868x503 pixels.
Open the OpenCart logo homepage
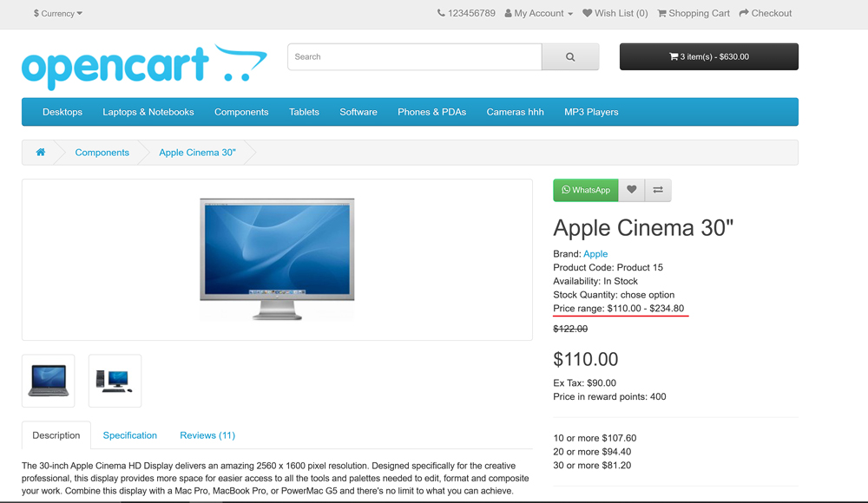click(x=144, y=67)
